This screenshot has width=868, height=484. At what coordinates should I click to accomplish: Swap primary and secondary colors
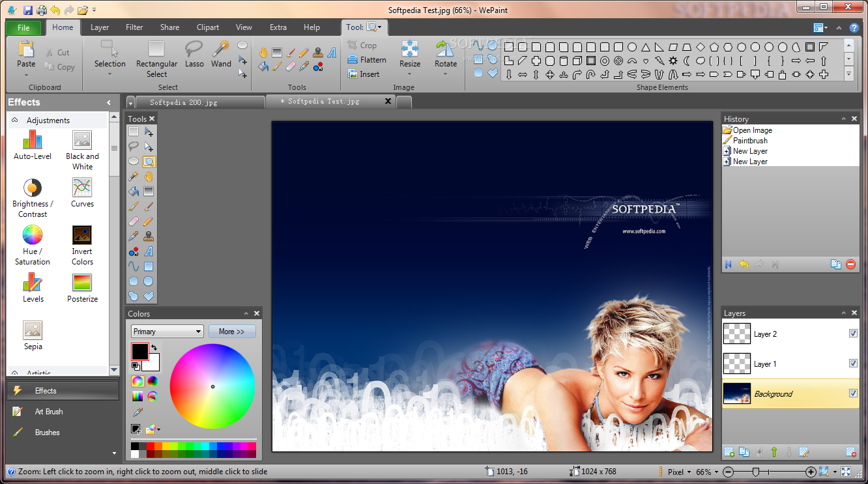click(154, 347)
